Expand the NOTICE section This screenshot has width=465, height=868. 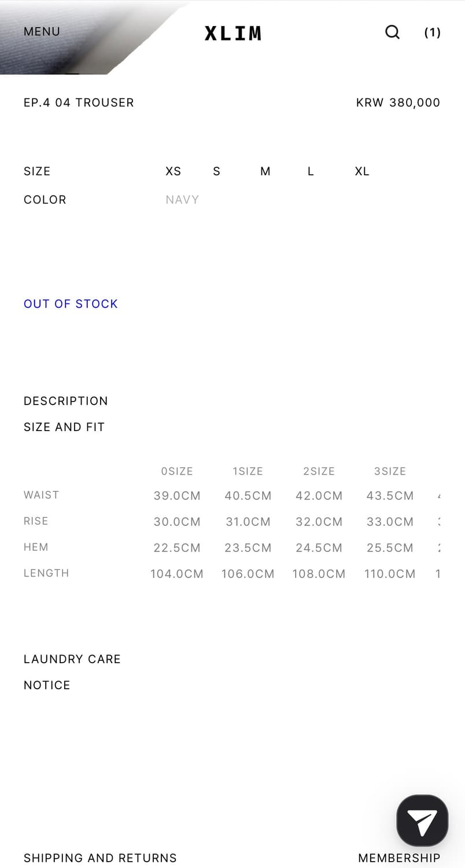[47, 685]
